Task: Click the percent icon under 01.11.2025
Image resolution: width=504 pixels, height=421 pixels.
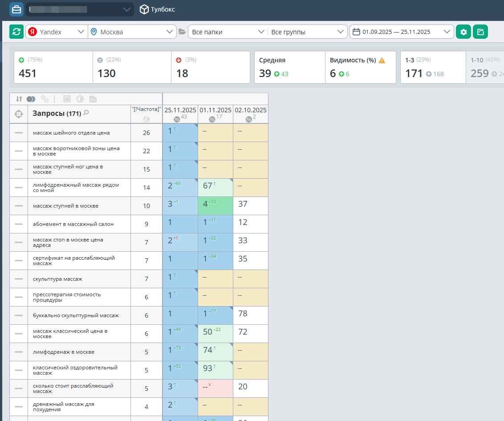Action: tap(212, 119)
